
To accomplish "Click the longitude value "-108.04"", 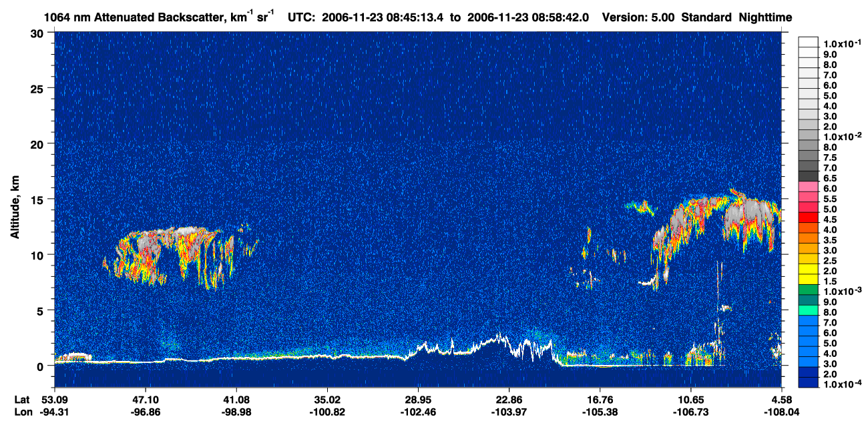I will pyautogui.click(x=782, y=412).
